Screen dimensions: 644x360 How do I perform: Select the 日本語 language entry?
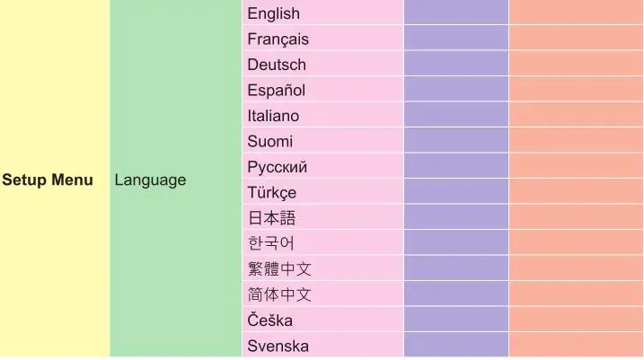(271, 218)
